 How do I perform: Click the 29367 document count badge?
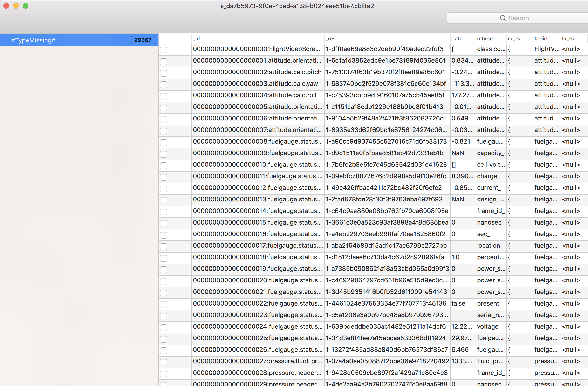click(143, 40)
